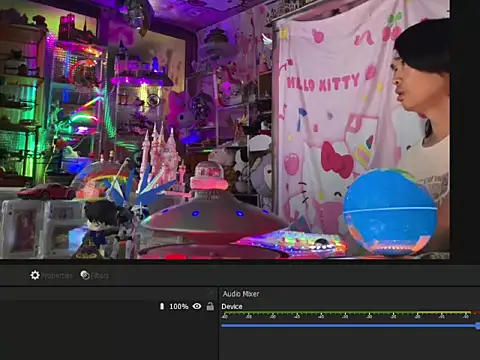This screenshot has height=360, width=480.
Task: Click the 100% value in the source row
Action: [x=179, y=306]
